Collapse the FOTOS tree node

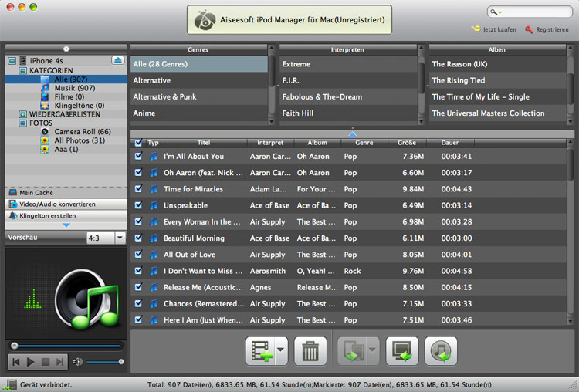click(x=23, y=123)
